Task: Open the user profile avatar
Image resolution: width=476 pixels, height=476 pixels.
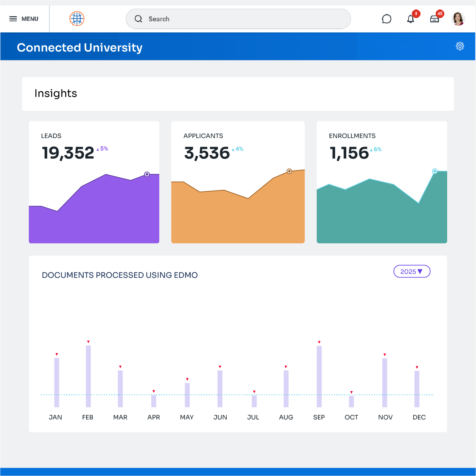Action: [x=458, y=19]
